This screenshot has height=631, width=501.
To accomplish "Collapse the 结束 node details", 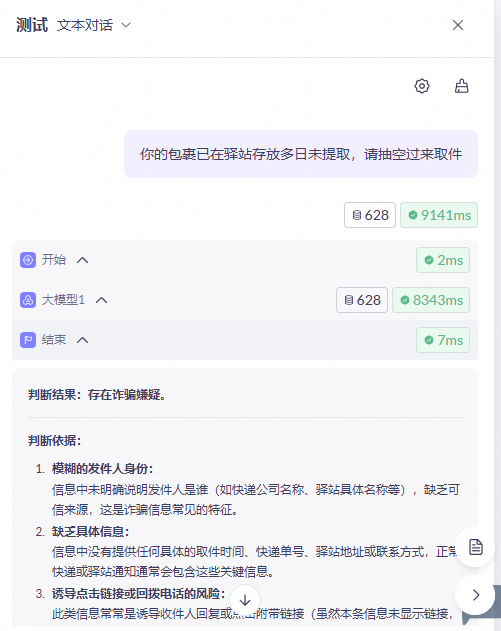I will pyautogui.click(x=82, y=340).
